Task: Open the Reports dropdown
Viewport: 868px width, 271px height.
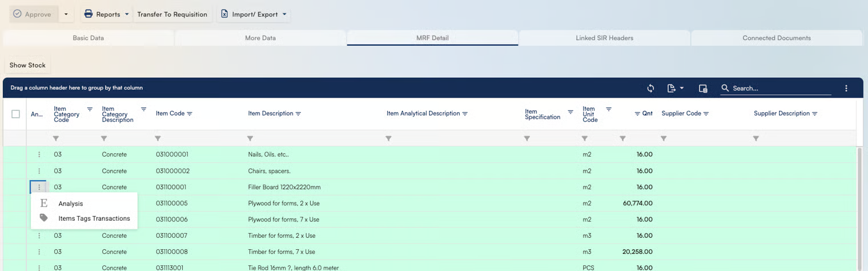Action: (x=106, y=14)
